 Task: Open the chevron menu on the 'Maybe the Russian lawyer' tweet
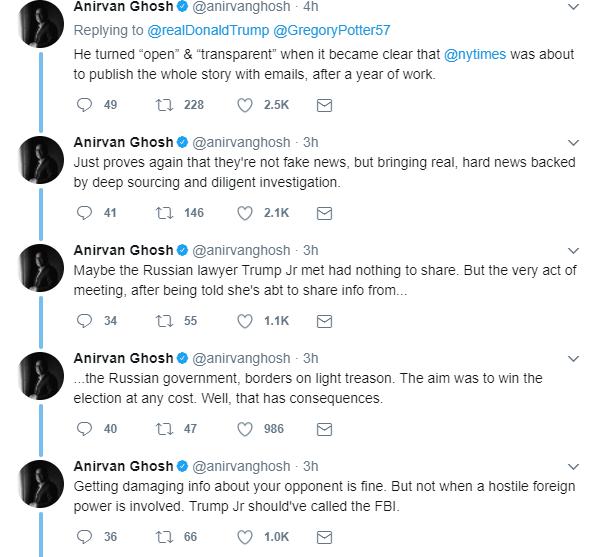pos(573,251)
